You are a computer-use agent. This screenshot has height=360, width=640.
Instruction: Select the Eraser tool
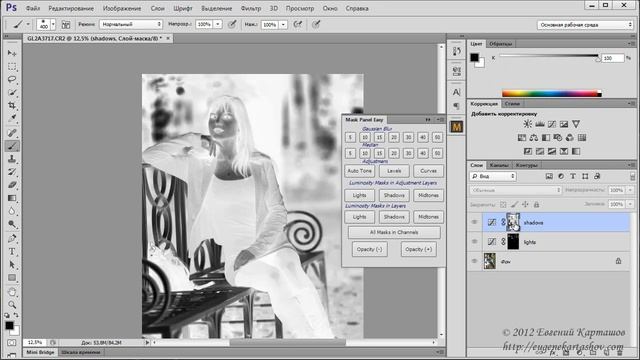click(12, 185)
